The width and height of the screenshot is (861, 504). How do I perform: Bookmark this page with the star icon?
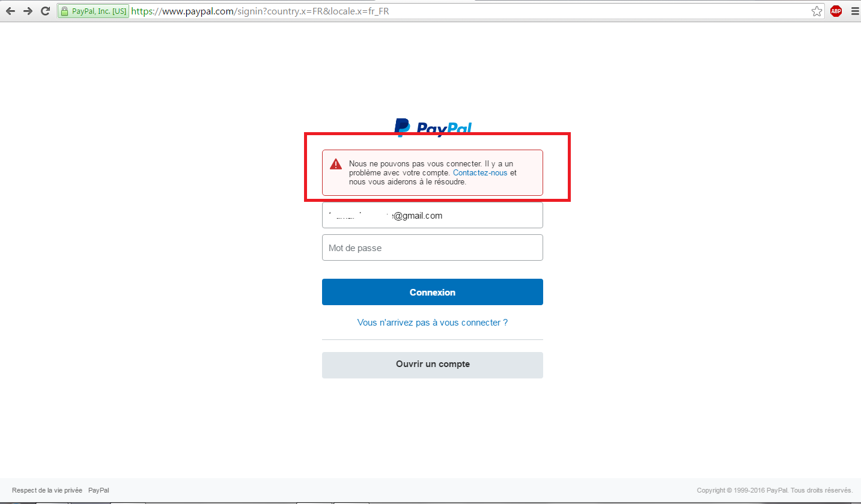[x=817, y=11]
